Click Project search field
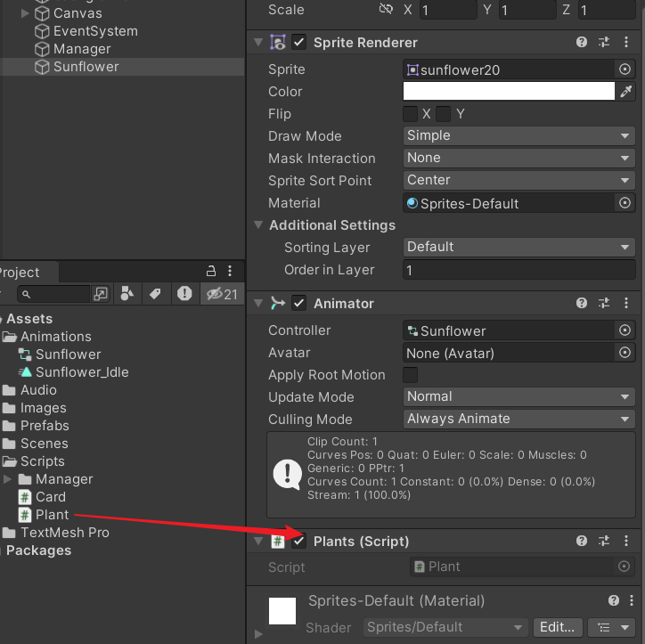The image size is (645, 644). coord(53,294)
